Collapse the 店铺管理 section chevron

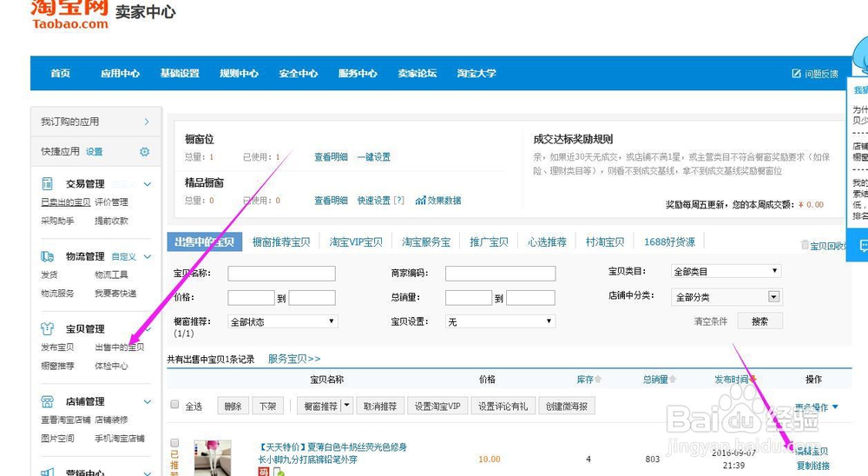coord(148,401)
